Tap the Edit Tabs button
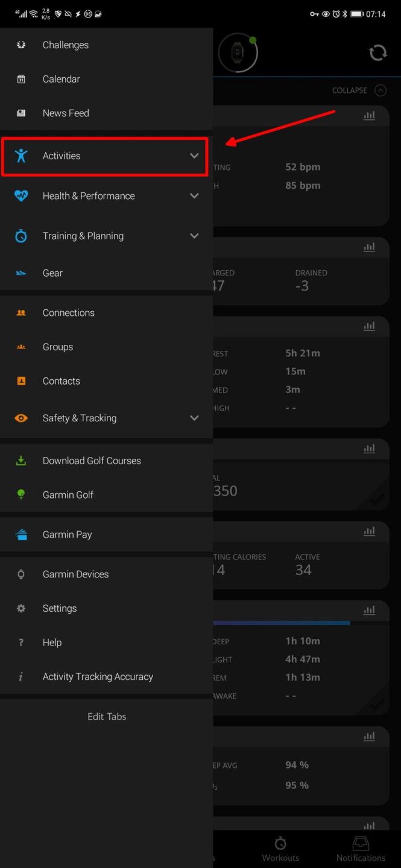 [x=106, y=716]
